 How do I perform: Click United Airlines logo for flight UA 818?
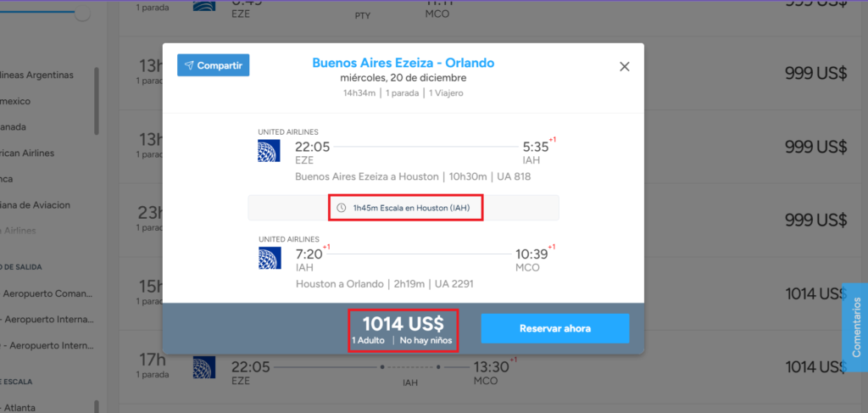(x=269, y=151)
